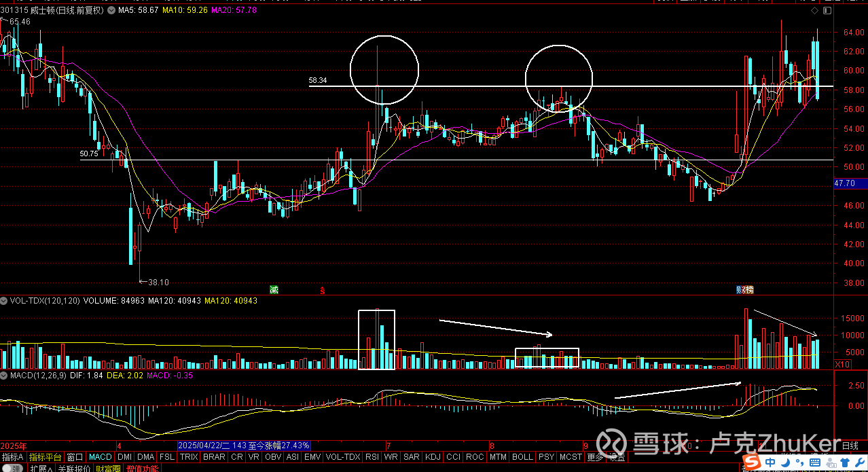Click the Sogou S input method icon
This screenshot has width=868, height=472.
[x=751, y=462]
